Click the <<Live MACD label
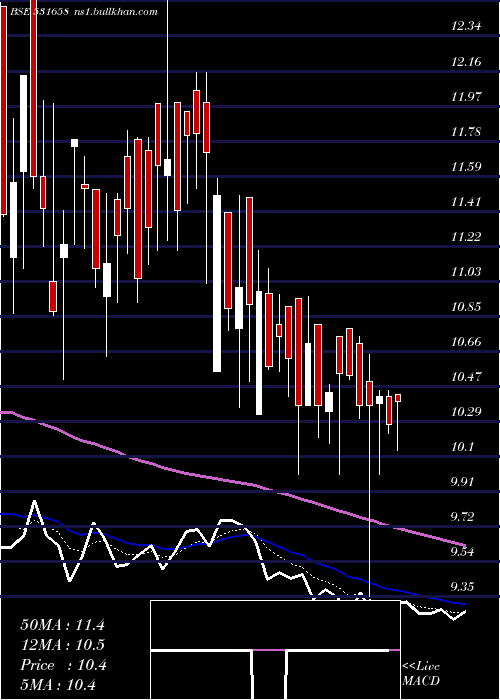 click(421, 673)
